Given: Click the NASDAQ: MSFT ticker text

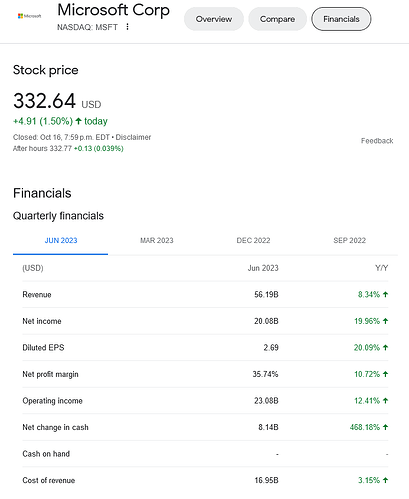Looking at the screenshot, I should (87, 27).
